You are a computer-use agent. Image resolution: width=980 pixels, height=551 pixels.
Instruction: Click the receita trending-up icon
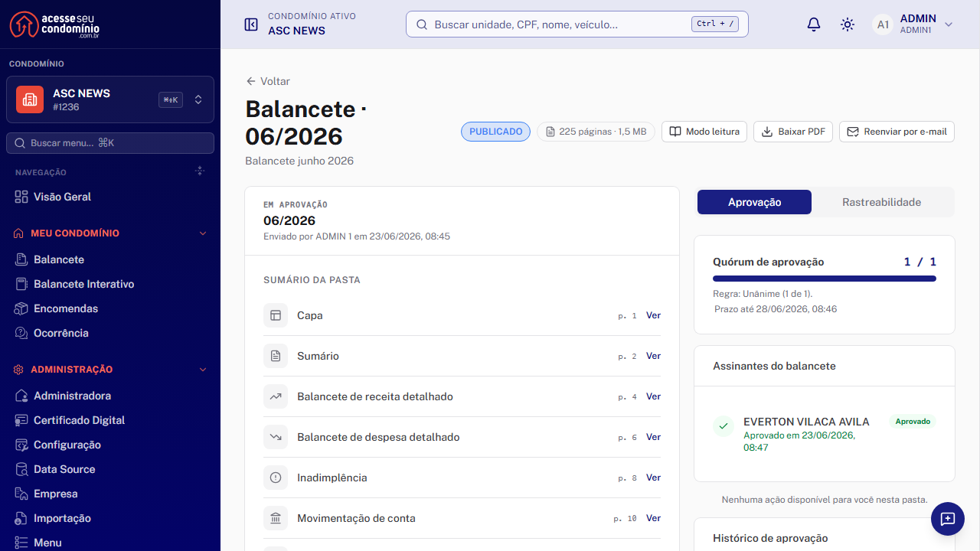click(x=276, y=396)
